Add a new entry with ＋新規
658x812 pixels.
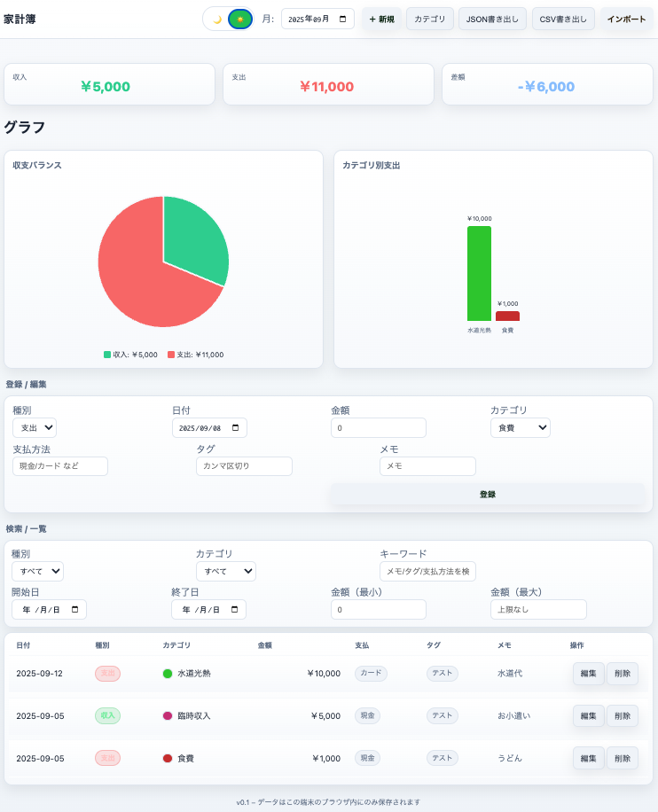[x=381, y=20]
